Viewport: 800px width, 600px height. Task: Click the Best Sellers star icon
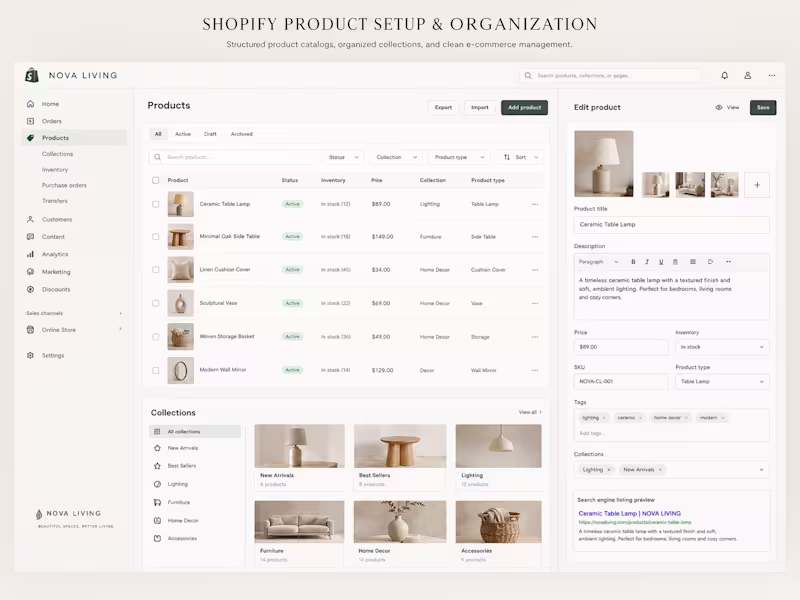click(x=157, y=466)
